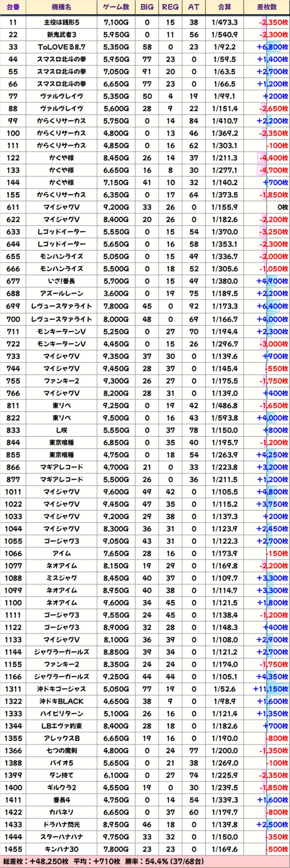Screen dimensions: 290x868
Task: Select the -4,700枚 difference cell
Action: click(x=273, y=170)
